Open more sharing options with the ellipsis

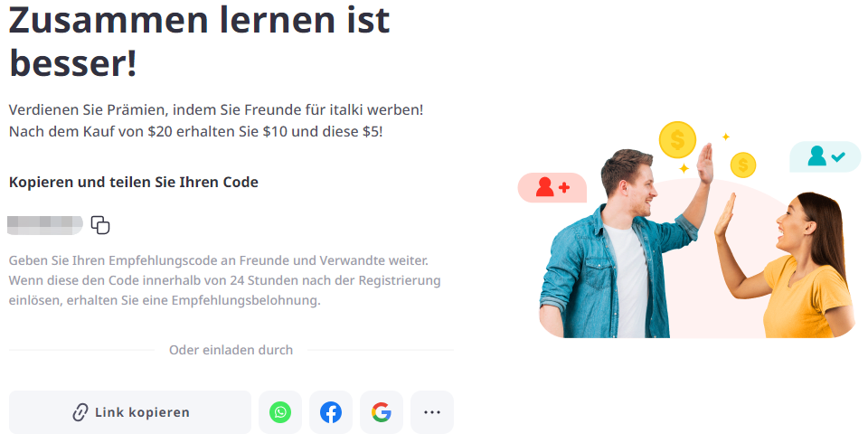tap(432, 412)
